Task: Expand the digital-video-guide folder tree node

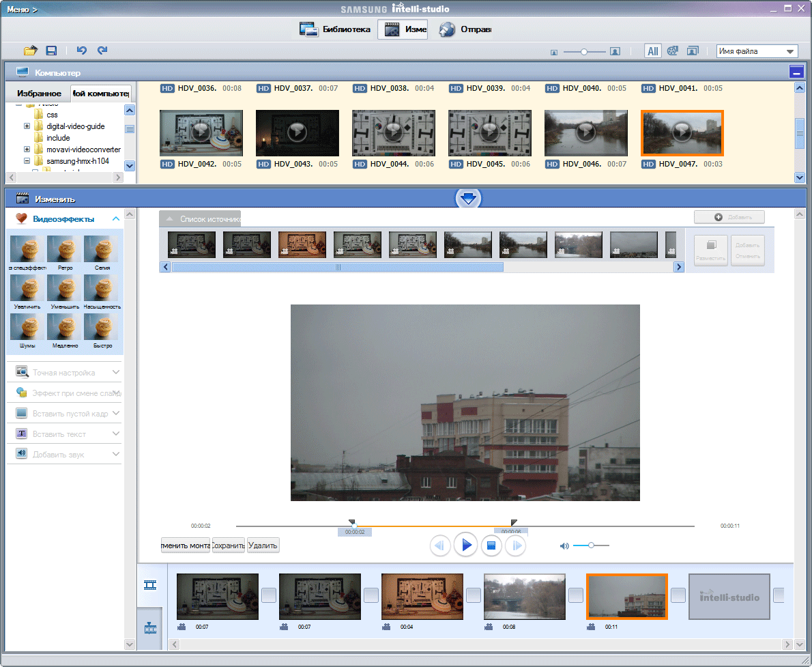Action: (x=27, y=126)
